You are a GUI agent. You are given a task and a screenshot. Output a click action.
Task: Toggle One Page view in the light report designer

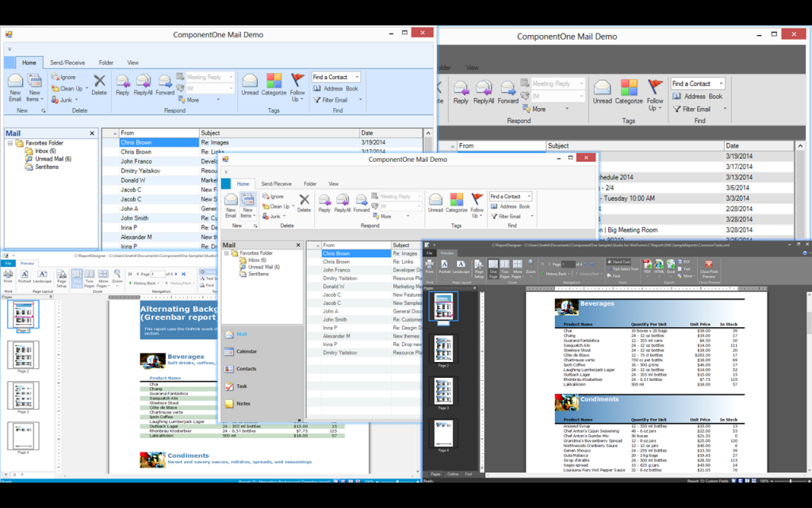[77, 279]
